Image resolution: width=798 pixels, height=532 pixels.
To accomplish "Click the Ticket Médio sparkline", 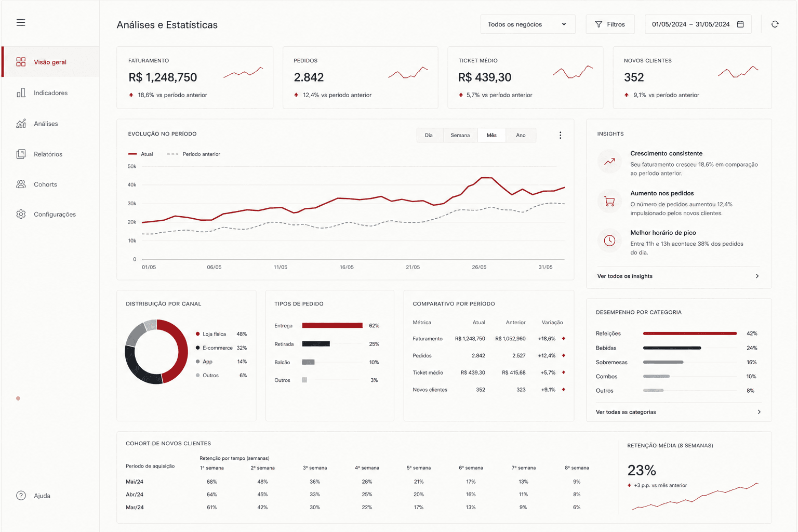I will pyautogui.click(x=573, y=72).
